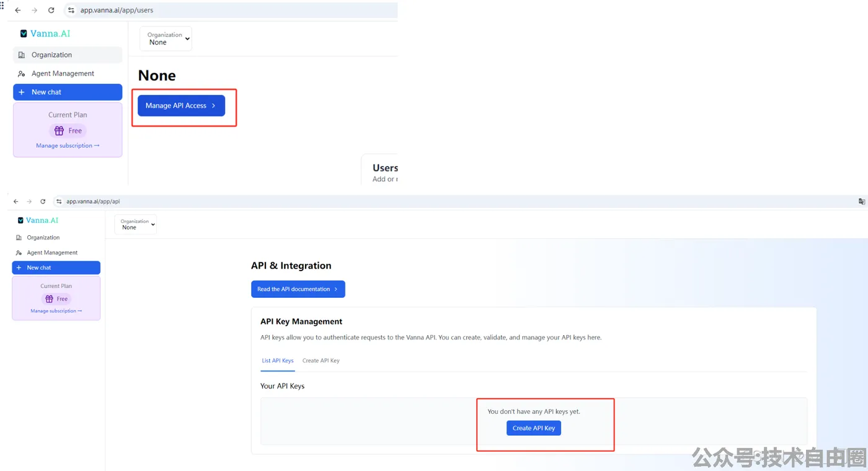Click back arrow in upper browser window

coord(18,11)
